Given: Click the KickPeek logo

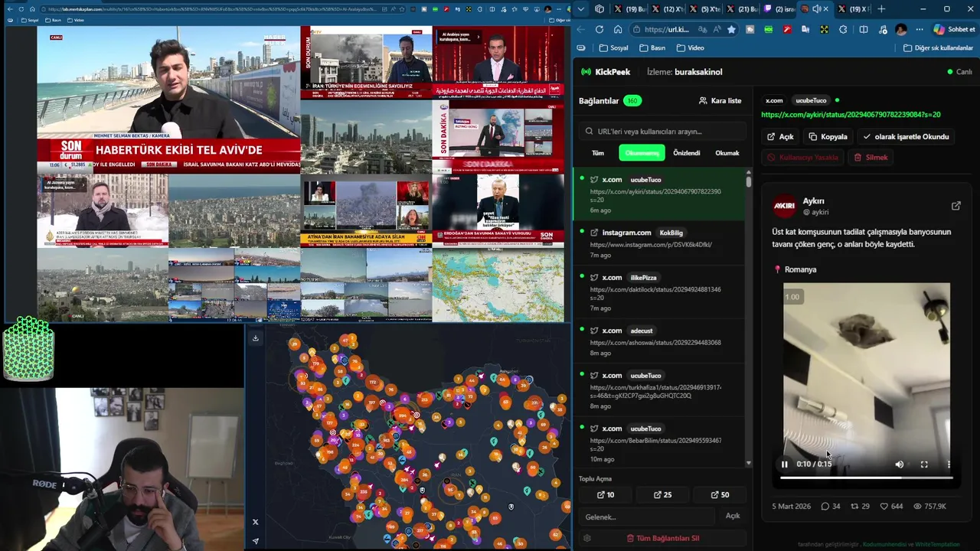Looking at the screenshot, I should point(606,72).
